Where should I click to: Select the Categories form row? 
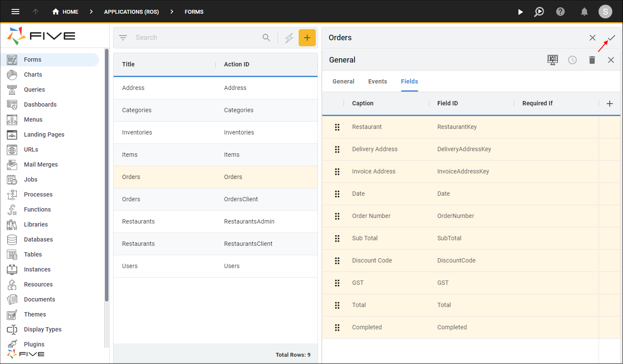click(x=216, y=110)
